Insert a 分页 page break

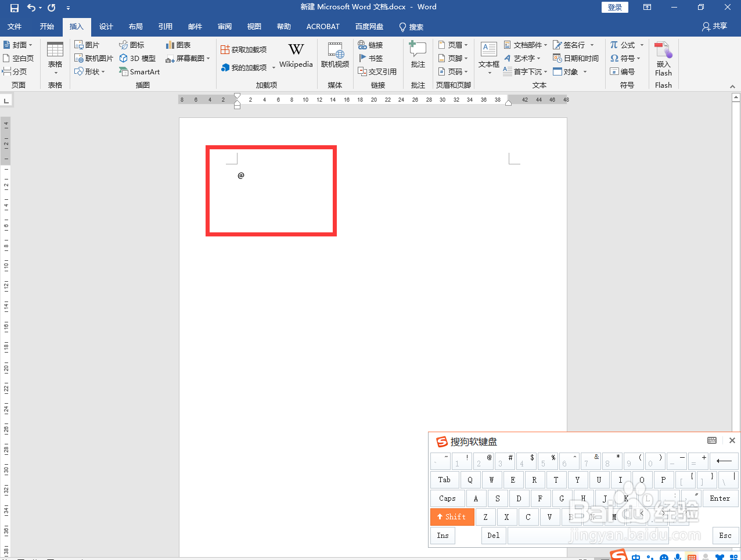coord(15,71)
